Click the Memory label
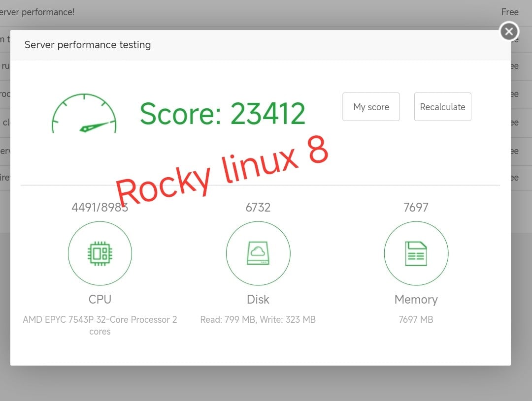This screenshot has height=401, width=532. click(416, 299)
